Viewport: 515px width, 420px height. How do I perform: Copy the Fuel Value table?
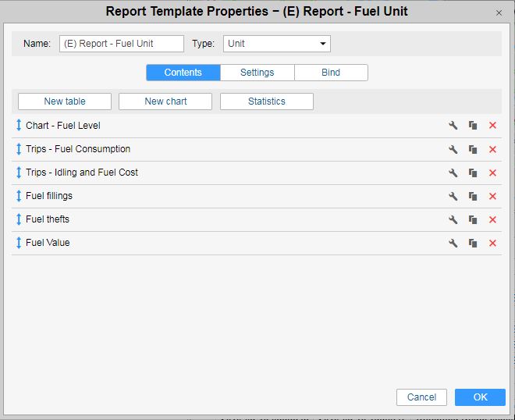[473, 243]
